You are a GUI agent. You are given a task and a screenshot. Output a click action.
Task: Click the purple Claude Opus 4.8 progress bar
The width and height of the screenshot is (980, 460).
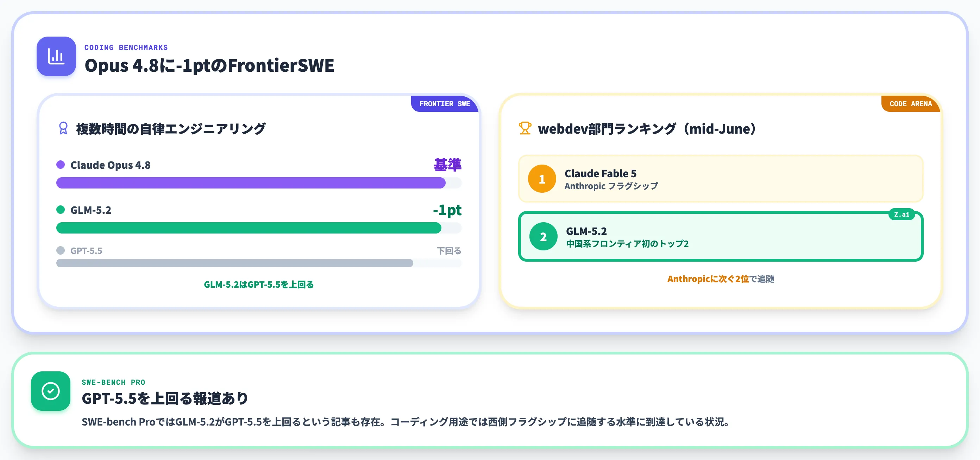click(259, 183)
